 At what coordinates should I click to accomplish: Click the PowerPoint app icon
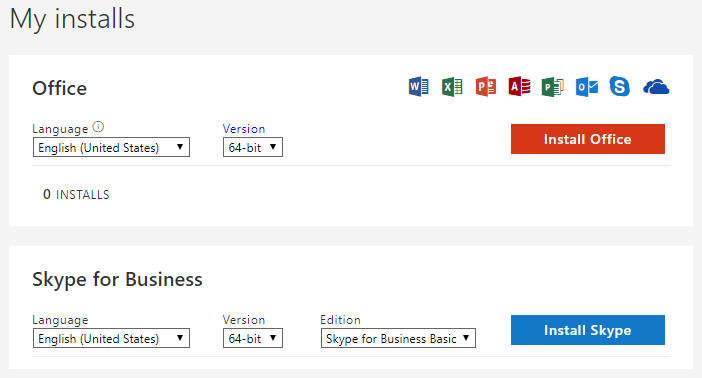pos(486,86)
